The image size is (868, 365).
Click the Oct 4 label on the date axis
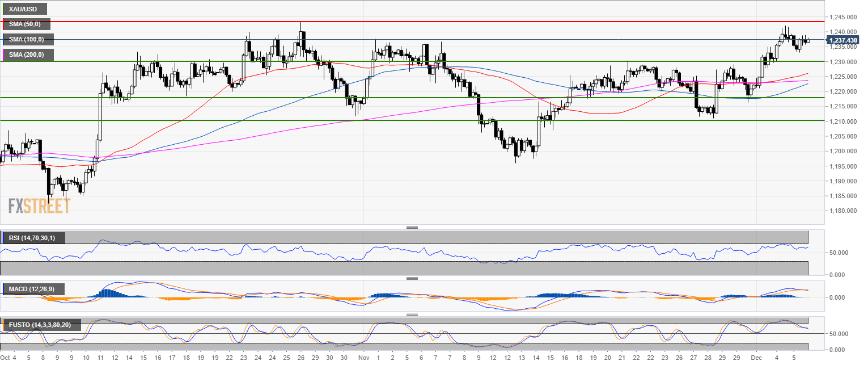pos(9,359)
